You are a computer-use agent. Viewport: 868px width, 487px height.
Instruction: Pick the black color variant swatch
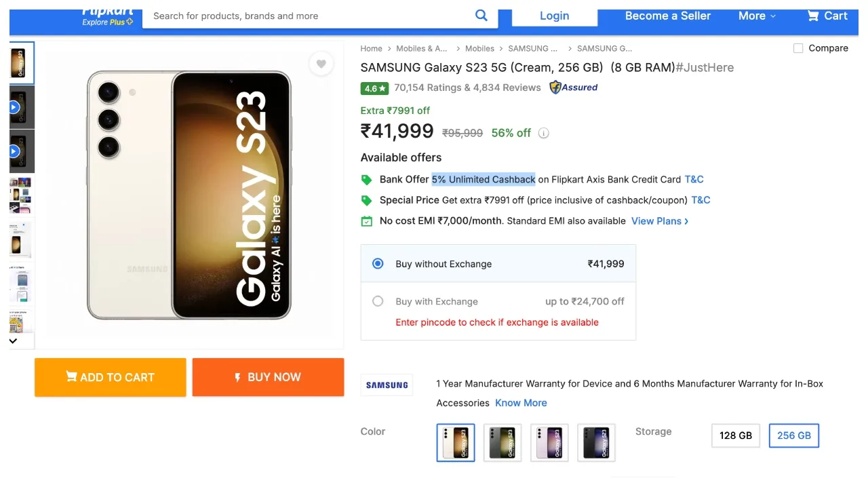pyautogui.click(x=596, y=442)
